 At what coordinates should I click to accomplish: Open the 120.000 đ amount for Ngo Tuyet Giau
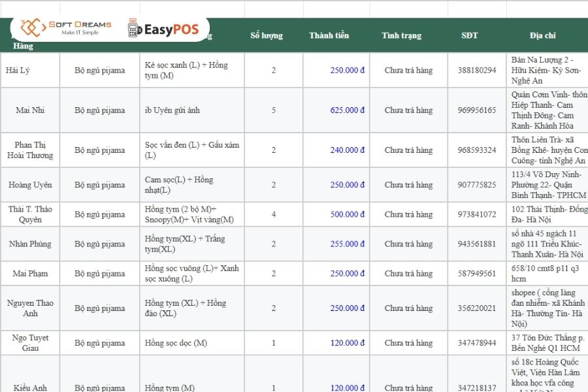(x=348, y=342)
